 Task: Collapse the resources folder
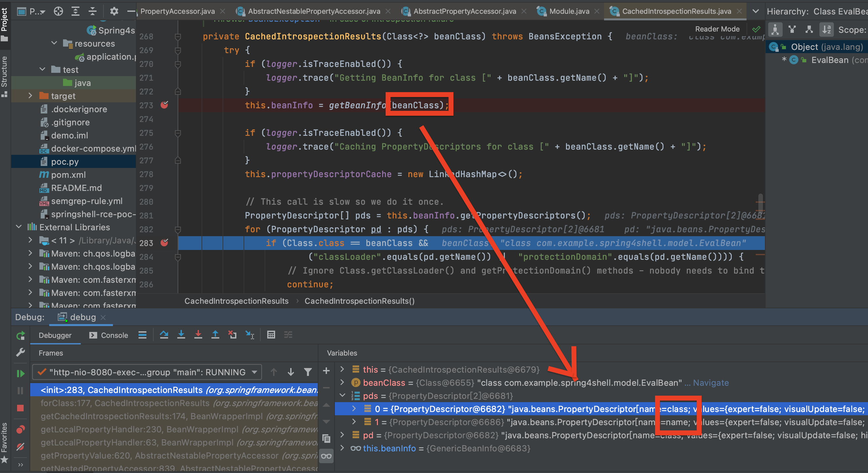[x=54, y=43]
